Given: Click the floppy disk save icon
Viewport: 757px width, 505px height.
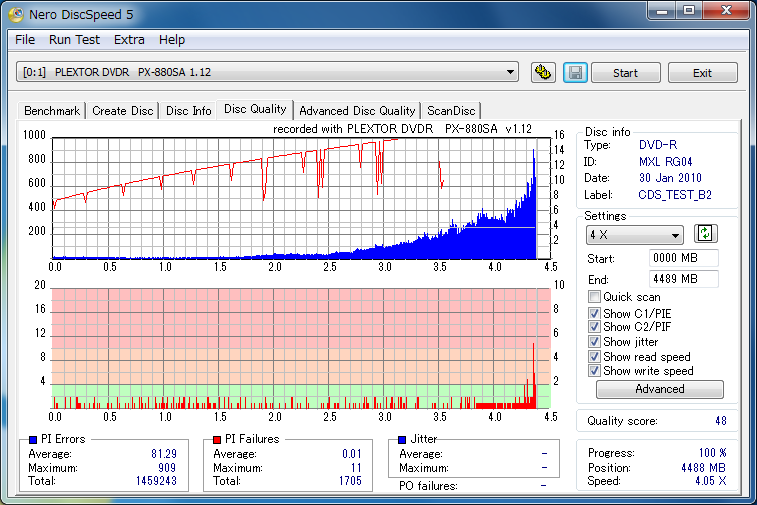Looking at the screenshot, I should pos(575,73).
